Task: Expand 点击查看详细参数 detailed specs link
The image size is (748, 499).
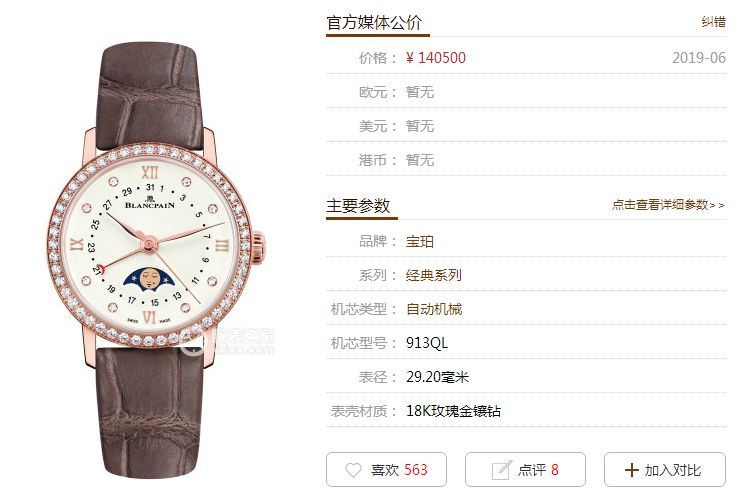Action: tap(668, 205)
